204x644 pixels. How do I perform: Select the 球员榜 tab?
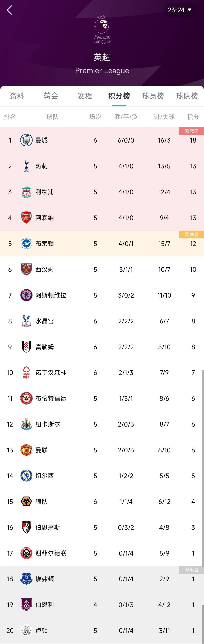pyautogui.click(x=153, y=96)
